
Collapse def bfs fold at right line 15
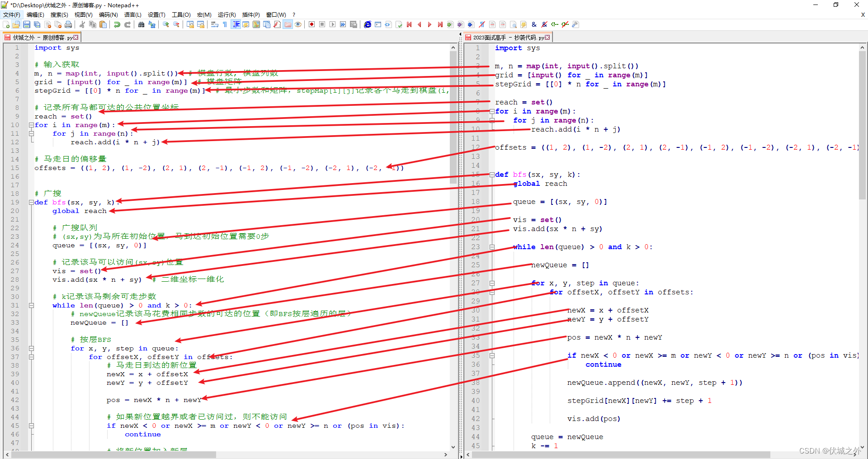click(492, 175)
